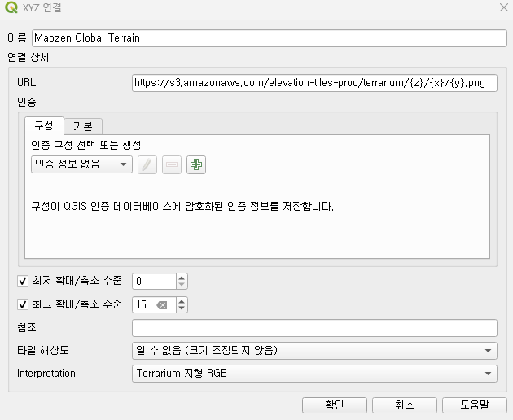513x420 pixels.
Task: Decrease minimum zoom level with down arrow
Action: [x=182, y=285]
